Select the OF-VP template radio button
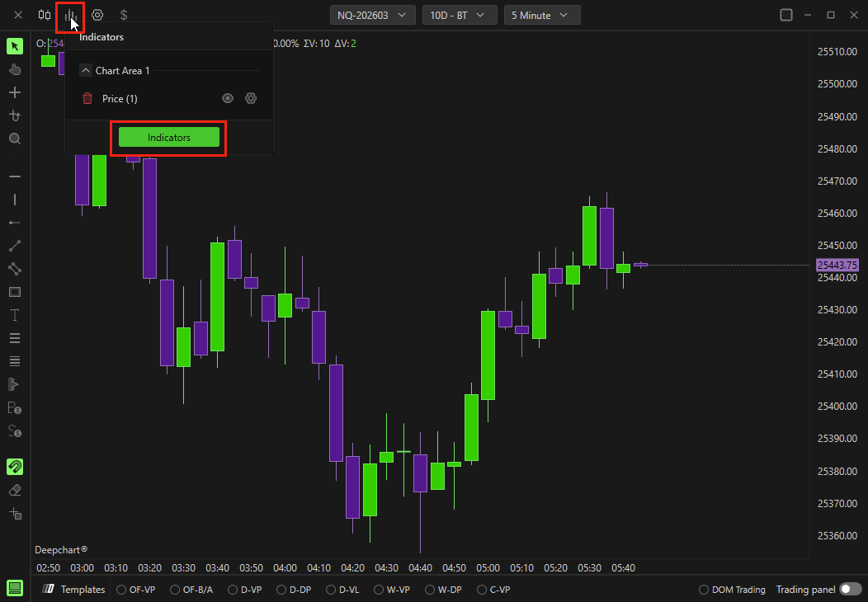 pos(121,590)
